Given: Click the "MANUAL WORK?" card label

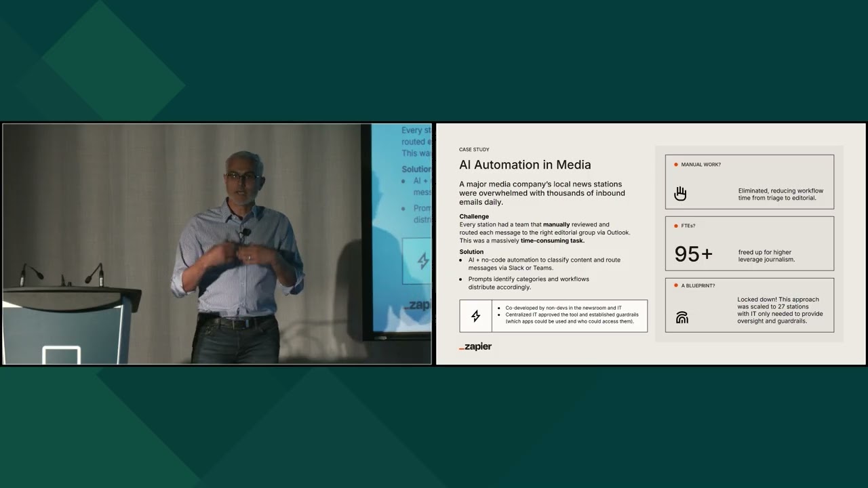Looking at the screenshot, I should click(701, 165).
